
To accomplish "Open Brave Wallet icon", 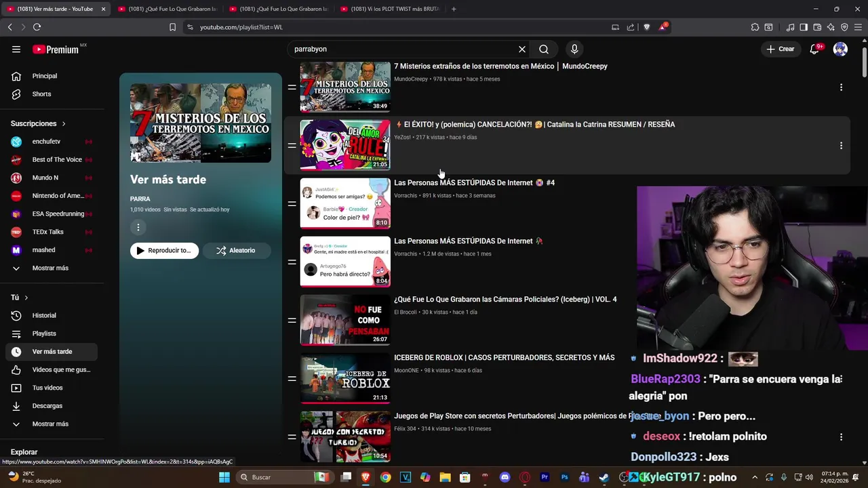I will 817,27.
